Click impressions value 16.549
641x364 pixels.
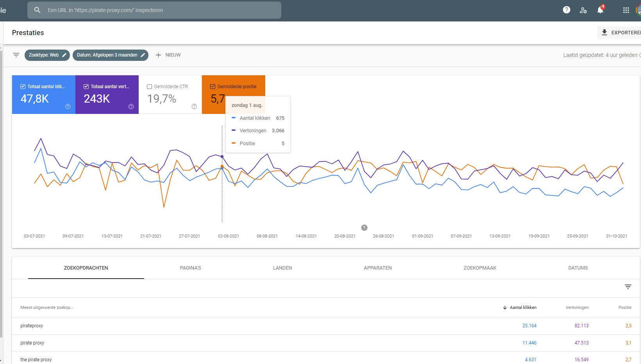581,360
